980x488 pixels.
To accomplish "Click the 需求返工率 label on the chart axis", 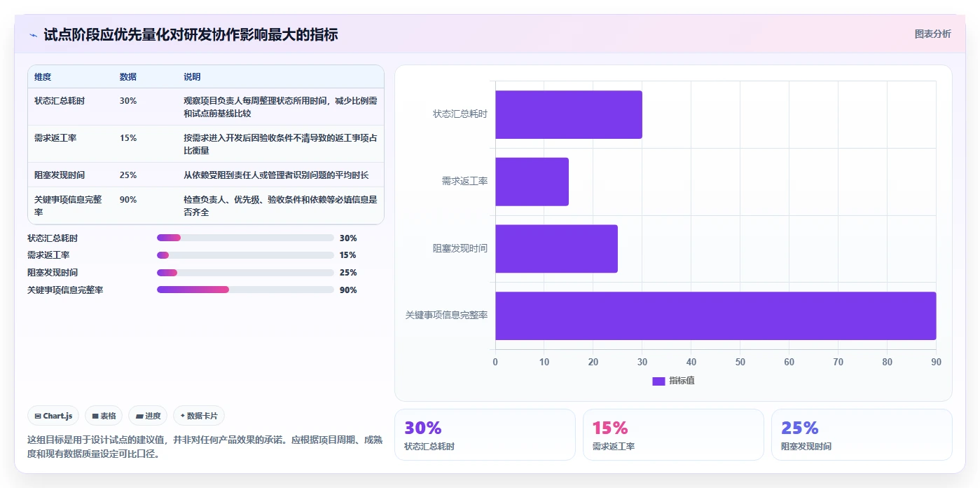I will click(x=464, y=182).
